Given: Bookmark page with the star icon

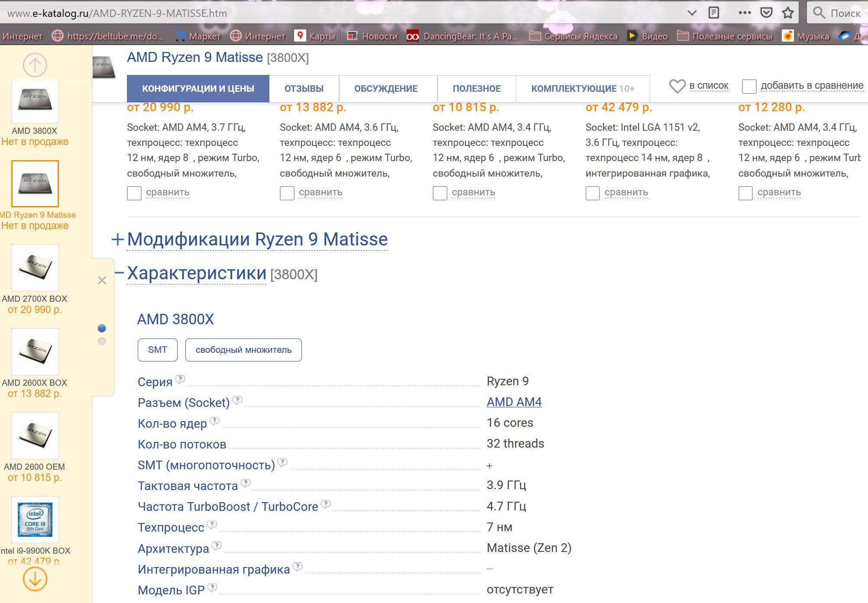Looking at the screenshot, I should (x=788, y=13).
